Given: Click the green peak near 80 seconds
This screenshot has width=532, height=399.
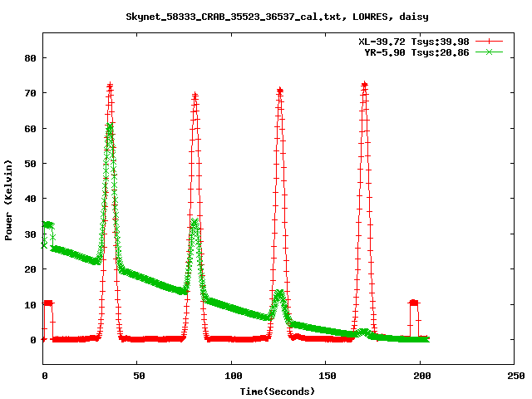Looking at the screenshot, I should point(195,222).
